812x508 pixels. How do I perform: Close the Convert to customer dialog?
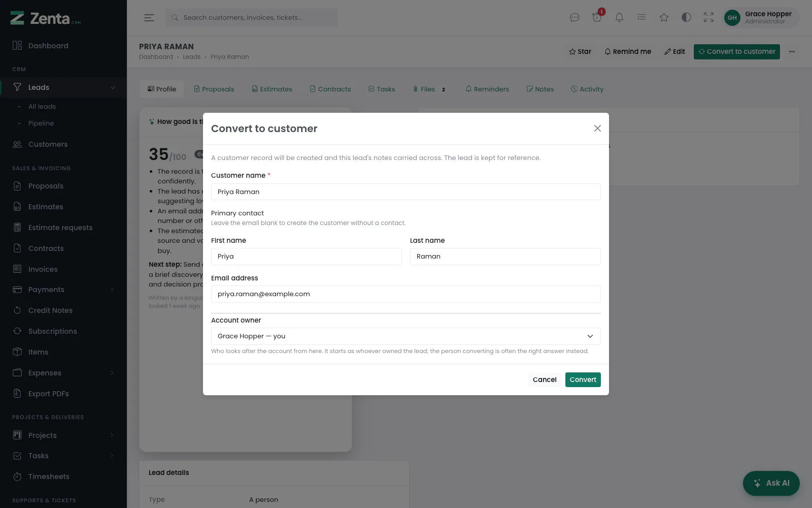(x=597, y=129)
